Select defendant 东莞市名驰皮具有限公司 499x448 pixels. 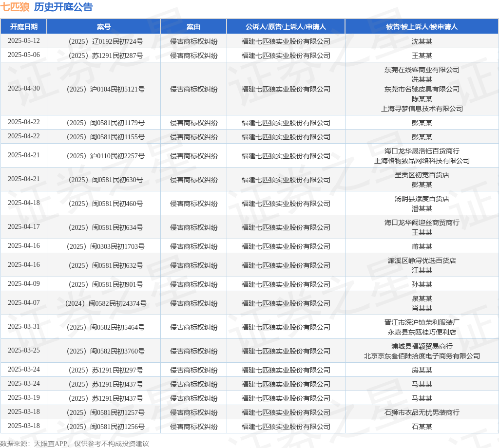coord(422,89)
